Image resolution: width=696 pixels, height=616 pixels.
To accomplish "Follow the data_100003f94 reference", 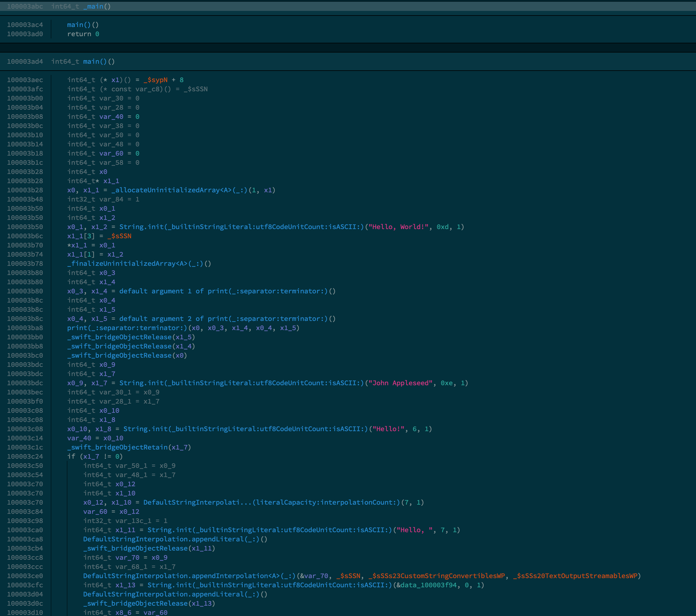I will click(428, 586).
